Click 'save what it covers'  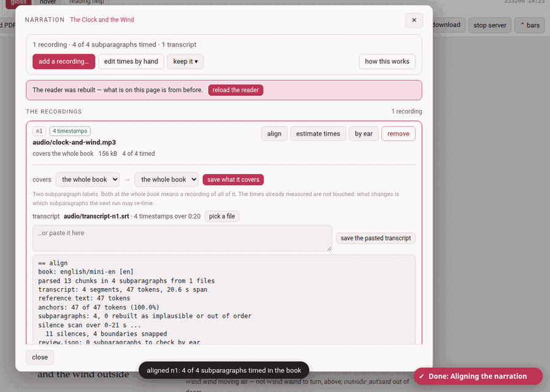(233, 180)
